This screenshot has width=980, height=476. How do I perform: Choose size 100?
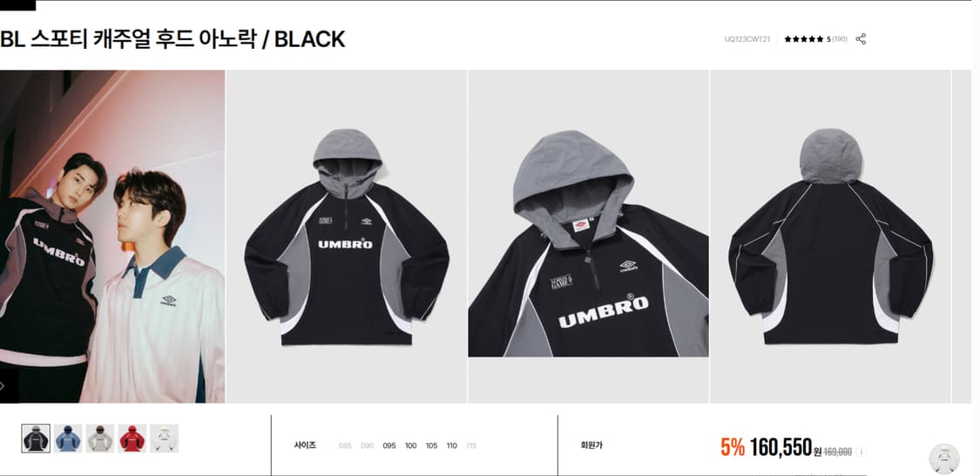coord(410,446)
